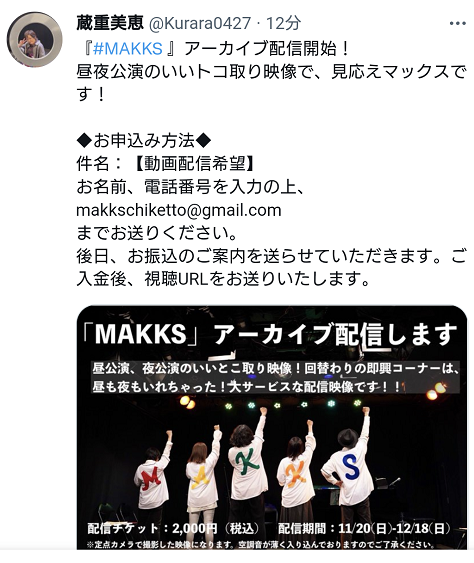
Task: Click the green letter K on shirt
Action: [x=247, y=461]
